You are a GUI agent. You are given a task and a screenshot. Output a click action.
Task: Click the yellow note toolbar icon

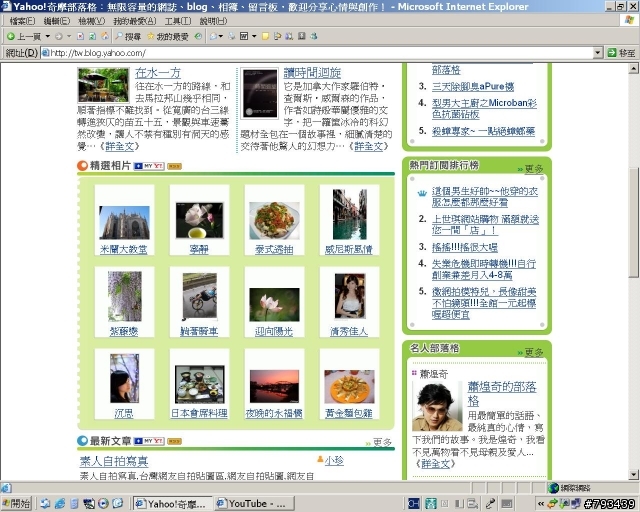[265, 36]
